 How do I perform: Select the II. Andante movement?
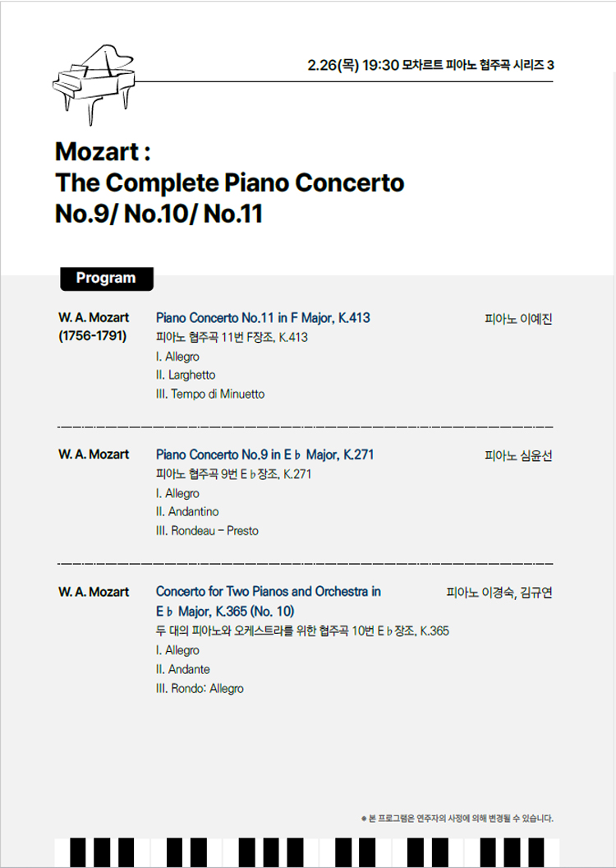tap(182, 670)
